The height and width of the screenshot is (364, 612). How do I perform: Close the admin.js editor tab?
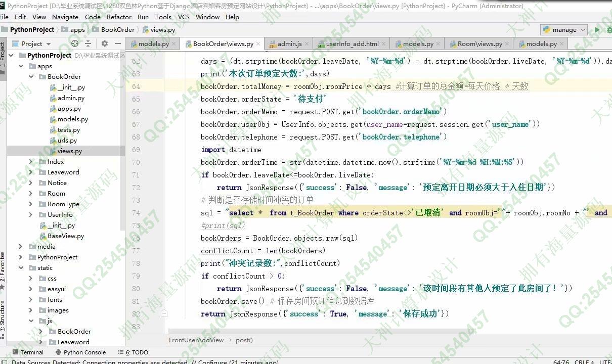click(x=307, y=43)
